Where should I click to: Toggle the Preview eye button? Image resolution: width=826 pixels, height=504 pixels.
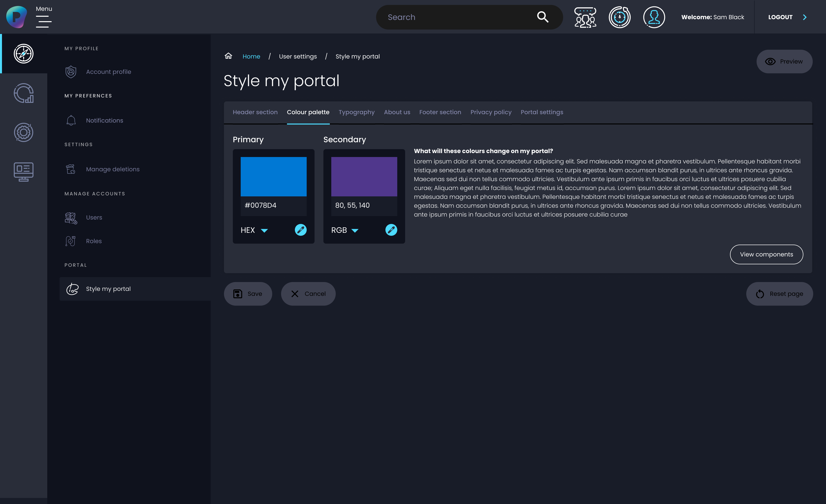pyautogui.click(x=784, y=62)
